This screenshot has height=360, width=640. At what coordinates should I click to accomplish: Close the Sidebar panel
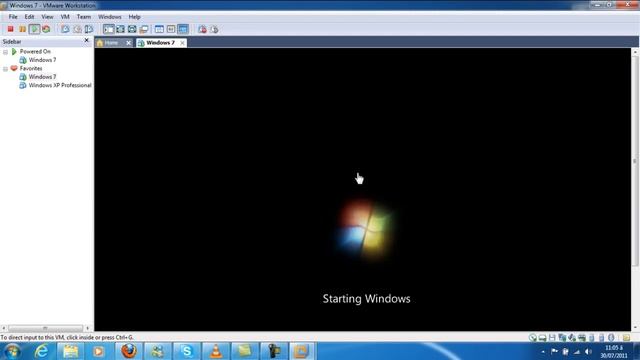86,40
